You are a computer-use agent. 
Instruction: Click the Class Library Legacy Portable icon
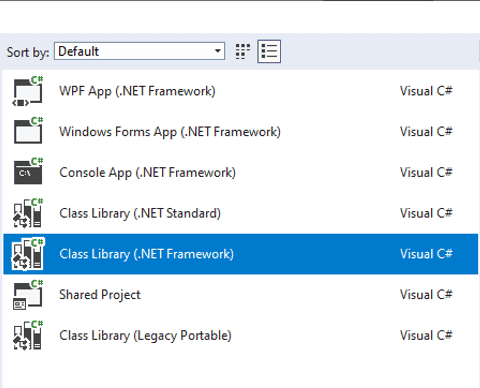pos(28,335)
